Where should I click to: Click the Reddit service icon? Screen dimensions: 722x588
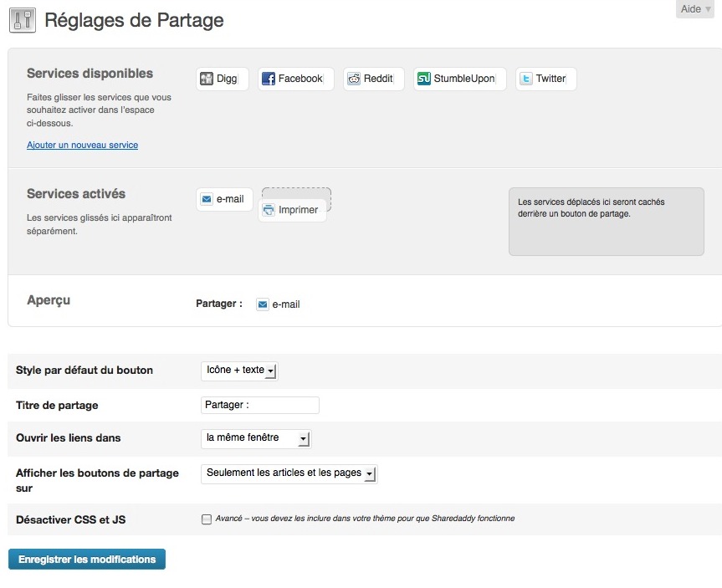point(354,79)
